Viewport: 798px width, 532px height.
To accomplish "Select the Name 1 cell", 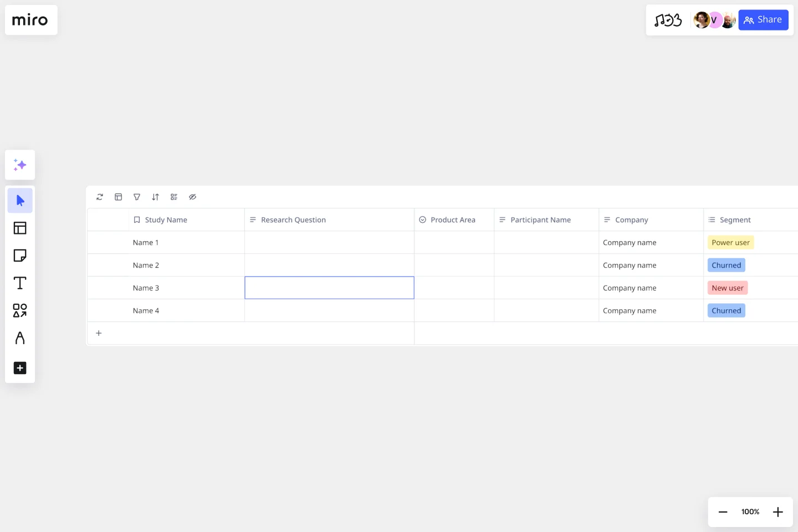I will (186, 243).
